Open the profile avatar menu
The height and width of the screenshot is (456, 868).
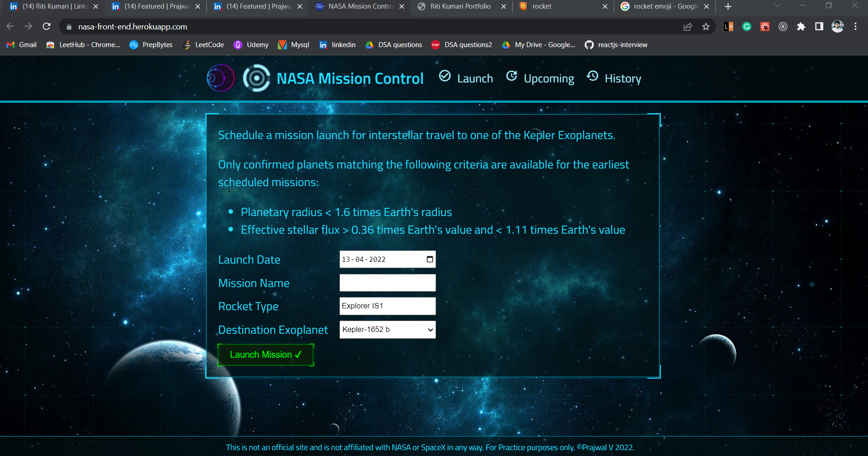pyautogui.click(x=838, y=27)
